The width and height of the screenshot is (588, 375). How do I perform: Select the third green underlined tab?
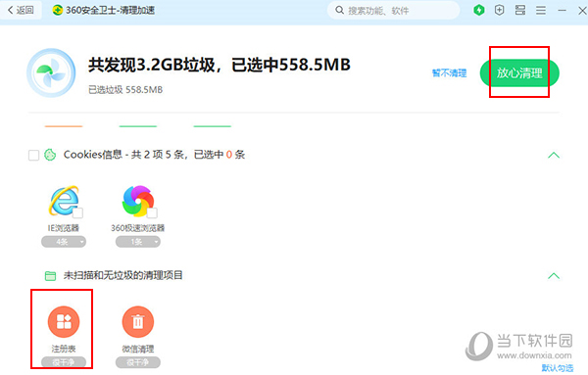click(x=213, y=126)
